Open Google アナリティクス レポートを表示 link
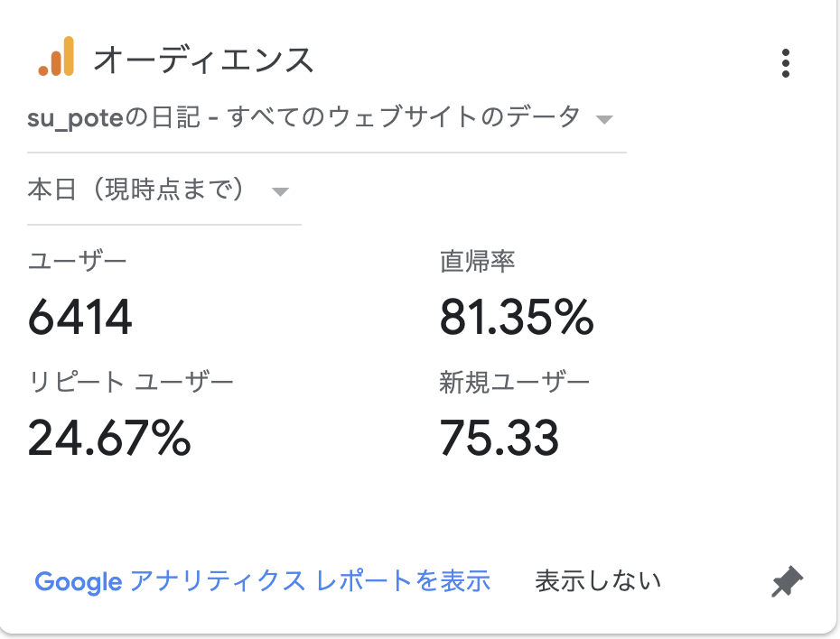Viewport: 840px width, 639px height. [263, 581]
